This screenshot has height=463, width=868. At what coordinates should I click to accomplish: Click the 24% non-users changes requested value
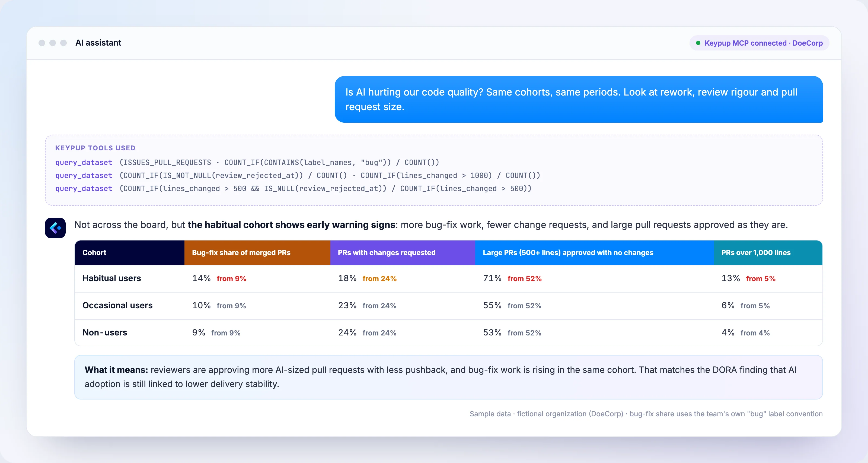coord(347,332)
